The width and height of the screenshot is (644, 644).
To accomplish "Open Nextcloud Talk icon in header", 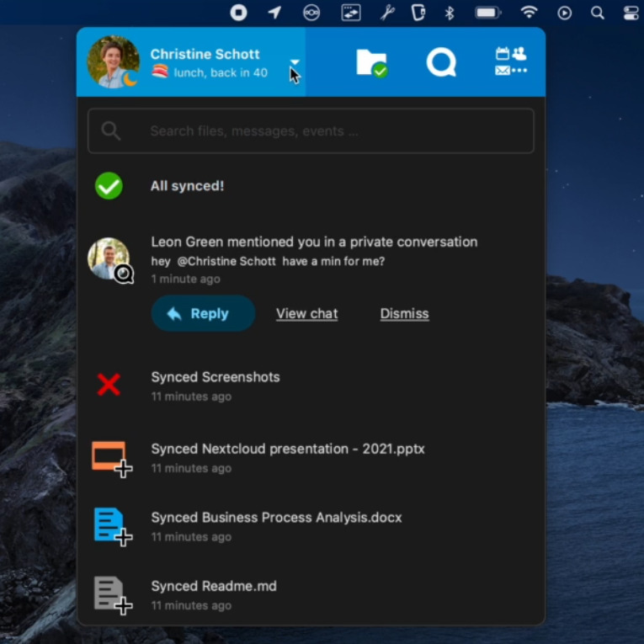I will tap(441, 62).
